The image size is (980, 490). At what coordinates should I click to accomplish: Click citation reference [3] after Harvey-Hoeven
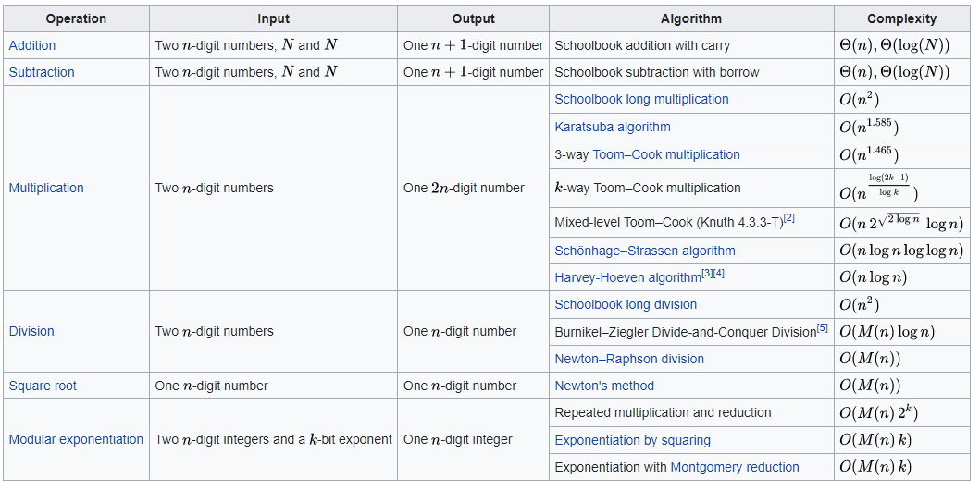point(706,273)
